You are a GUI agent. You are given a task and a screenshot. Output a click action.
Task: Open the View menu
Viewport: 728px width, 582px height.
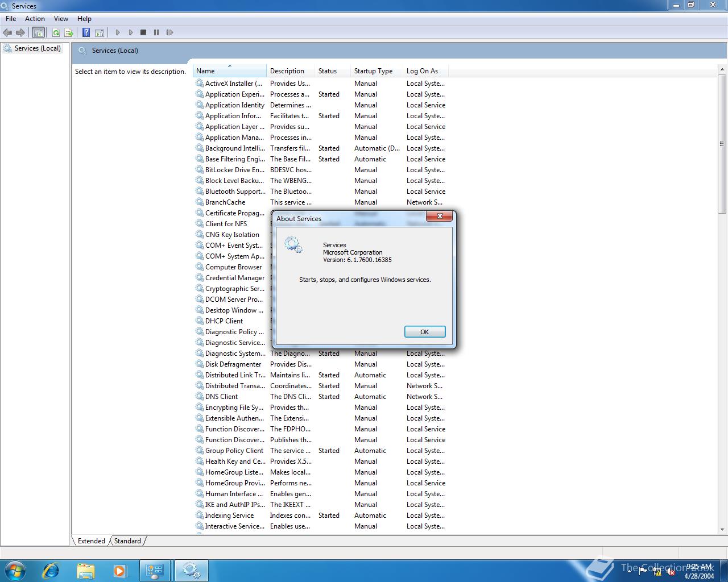click(61, 19)
